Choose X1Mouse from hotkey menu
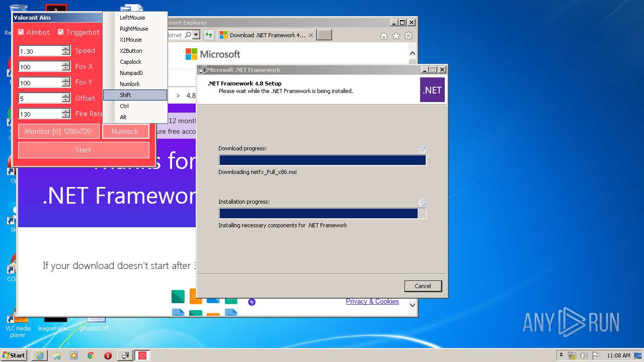 [x=135, y=40]
